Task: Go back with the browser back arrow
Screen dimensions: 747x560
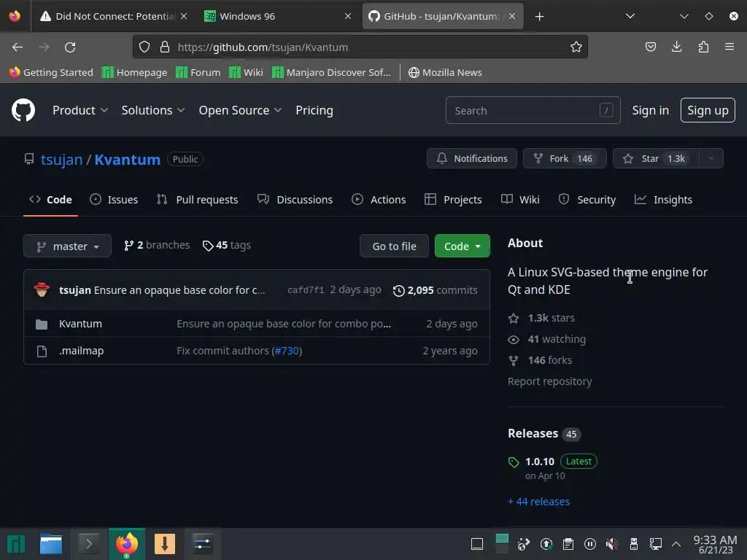Action: pos(18,47)
